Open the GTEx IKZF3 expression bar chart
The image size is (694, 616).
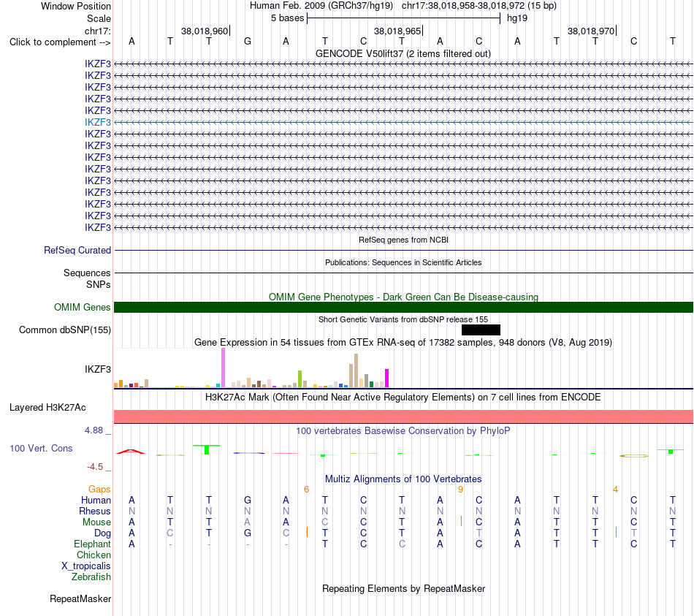[x=252, y=368]
